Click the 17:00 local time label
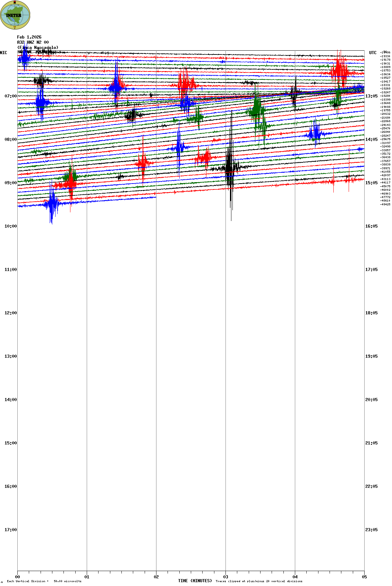This screenshot has width=392, height=586. (x=10, y=530)
